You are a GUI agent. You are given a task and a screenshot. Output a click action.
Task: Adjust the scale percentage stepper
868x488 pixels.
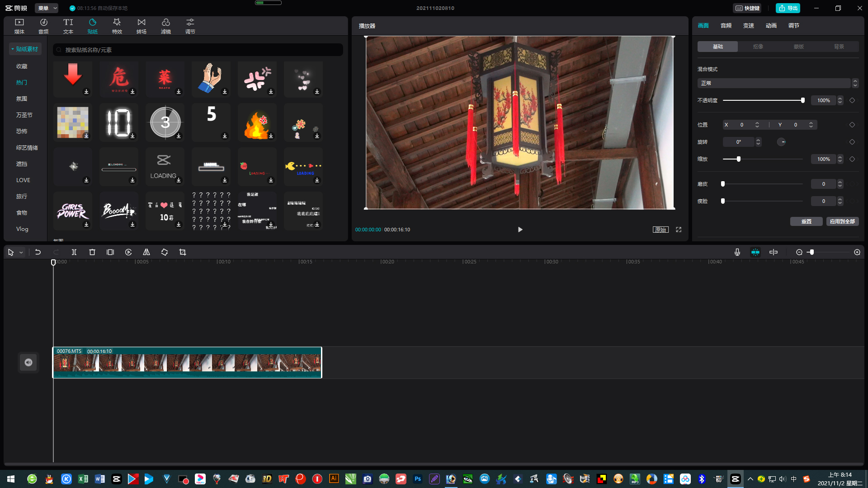840,159
